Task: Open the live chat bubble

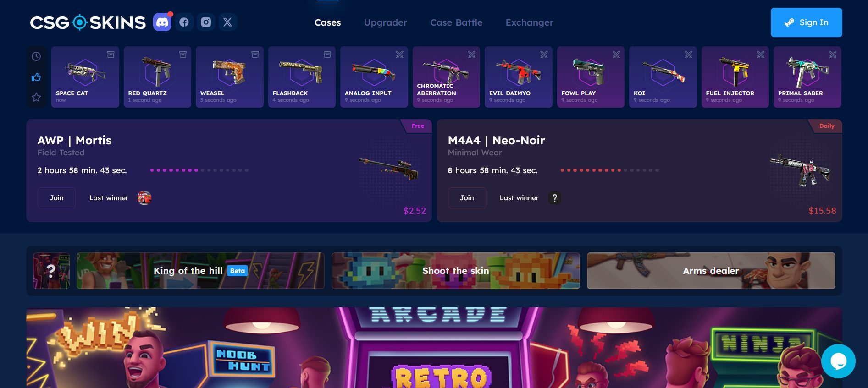Action: click(x=838, y=361)
